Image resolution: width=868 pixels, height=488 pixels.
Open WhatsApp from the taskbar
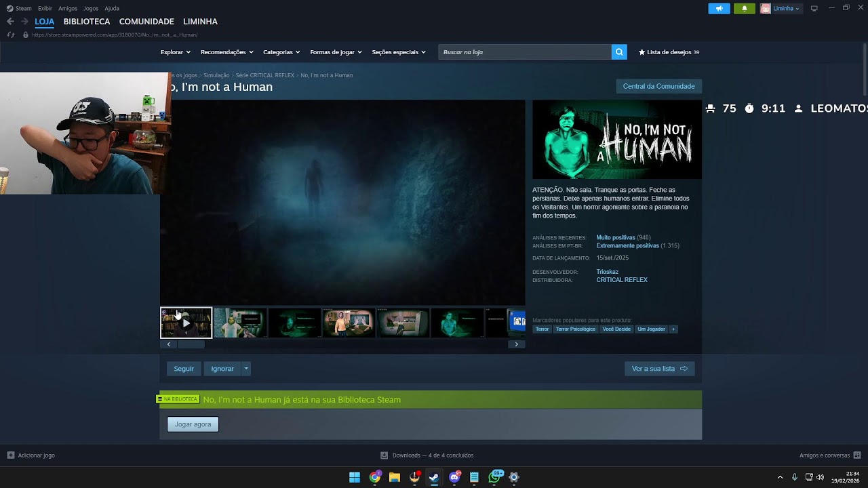tap(494, 477)
